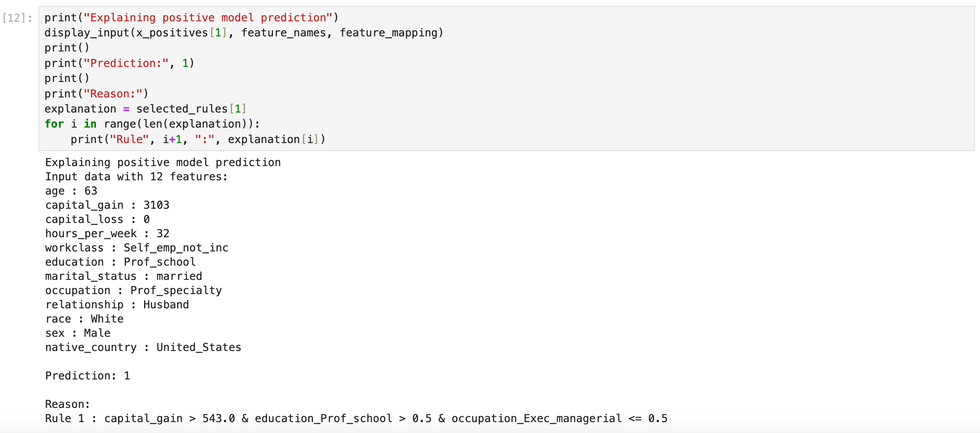The height and width of the screenshot is (433, 980).
Task: Click the print("Rule", i+1...) code line
Action: pos(198,139)
